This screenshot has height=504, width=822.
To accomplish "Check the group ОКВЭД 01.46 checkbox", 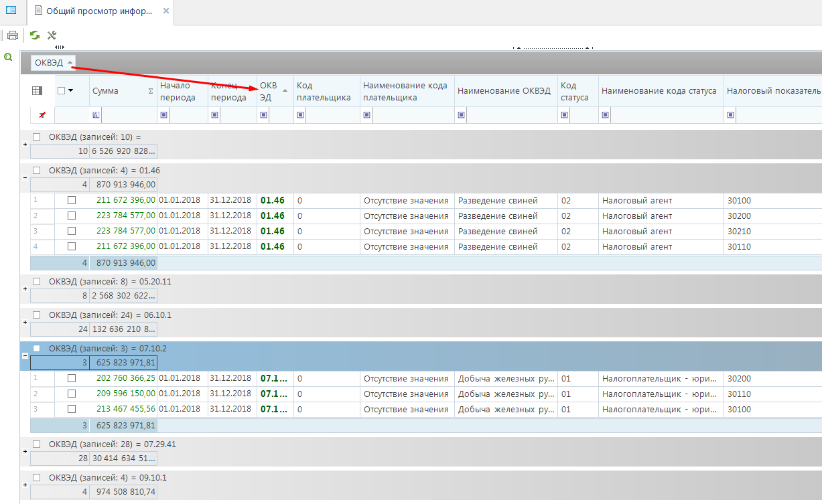I will pos(37,170).
